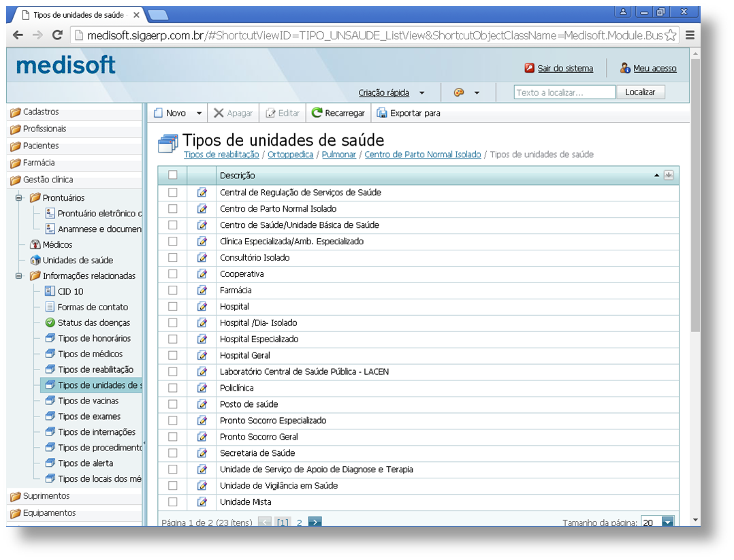734x560 pixels.
Task: Click edit icon for Cooperativa row
Action: point(202,274)
